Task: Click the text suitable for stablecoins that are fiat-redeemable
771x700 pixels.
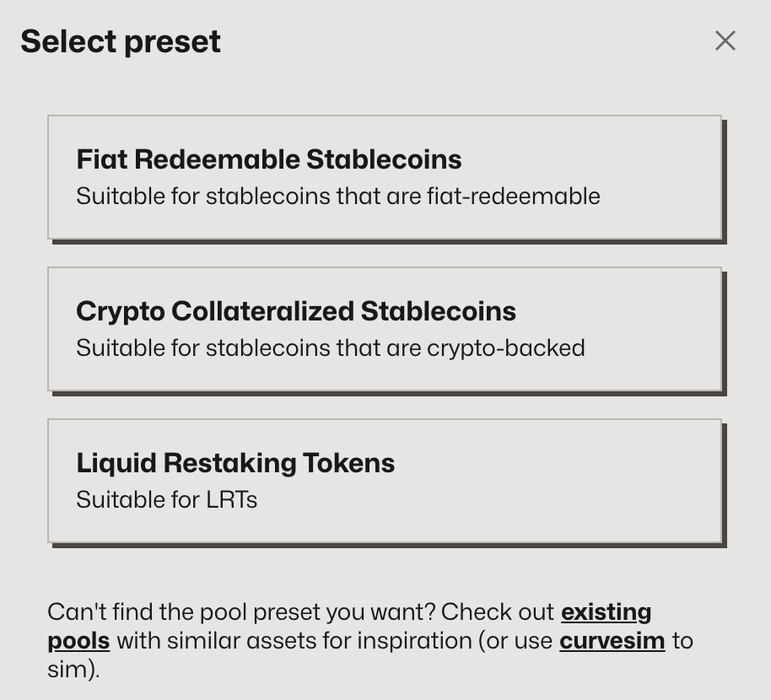Action: (x=338, y=196)
